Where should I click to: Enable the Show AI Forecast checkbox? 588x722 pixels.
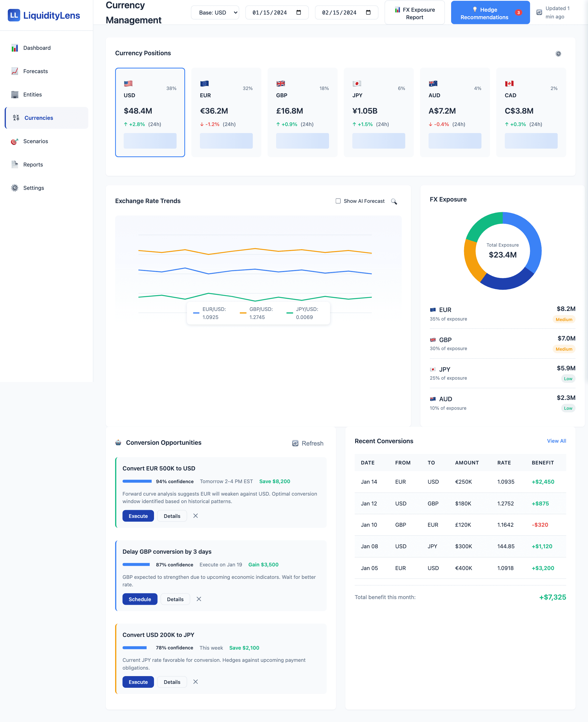pos(338,201)
